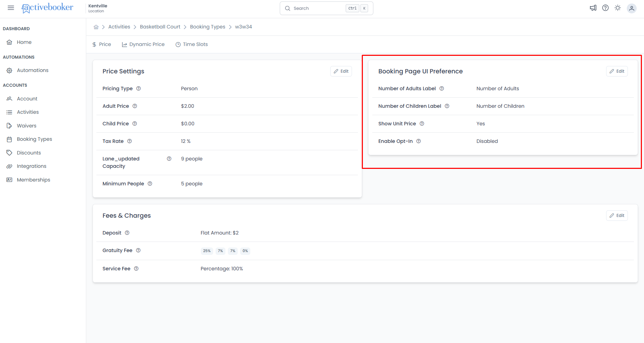Screen dimensions: 644x343
Task: Click the 9 people capacity value
Action: pos(192,159)
